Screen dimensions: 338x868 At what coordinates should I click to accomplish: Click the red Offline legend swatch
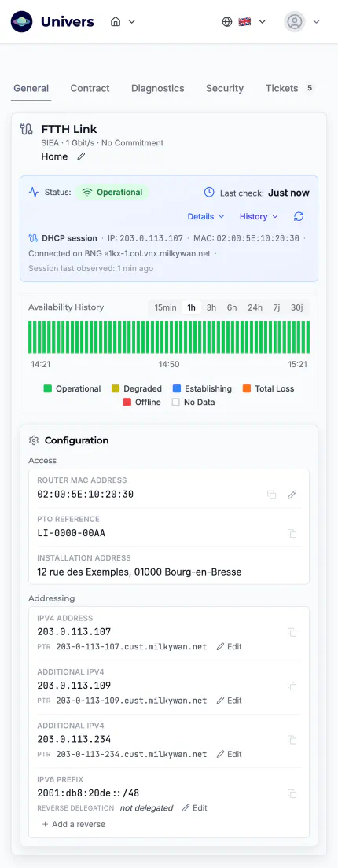click(127, 403)
